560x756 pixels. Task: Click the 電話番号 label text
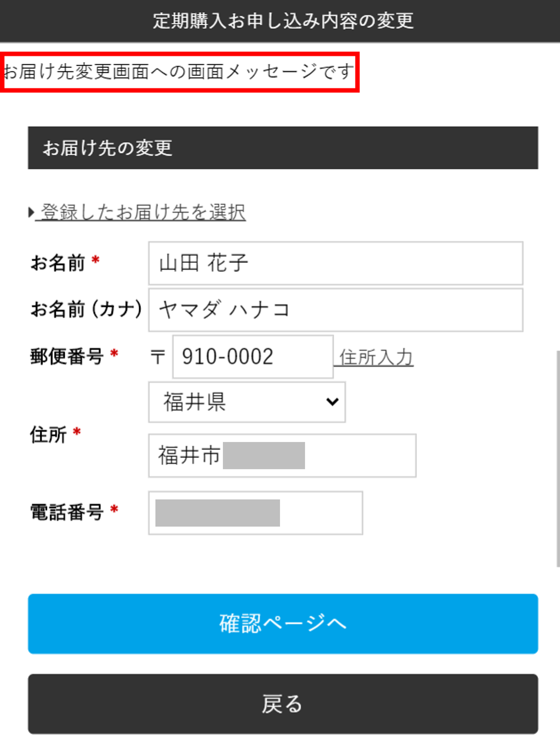pos(67,512)
